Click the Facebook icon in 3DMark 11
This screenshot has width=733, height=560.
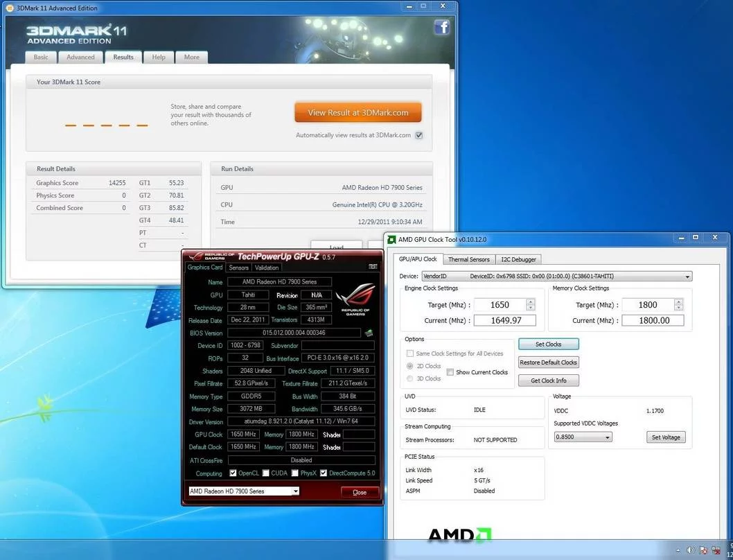point(441,26)
